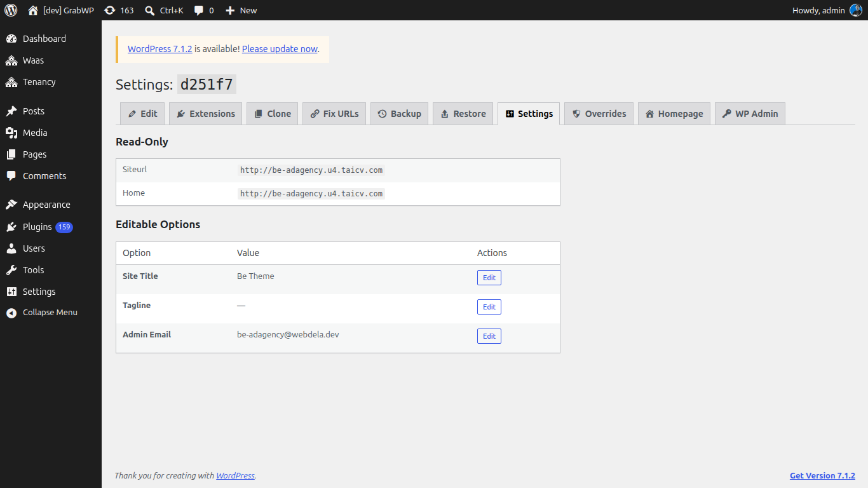Viewport: 868px width, 488px height.
Task: Open comments bubble icon in admin bar
Action: (x=199, y=10)
